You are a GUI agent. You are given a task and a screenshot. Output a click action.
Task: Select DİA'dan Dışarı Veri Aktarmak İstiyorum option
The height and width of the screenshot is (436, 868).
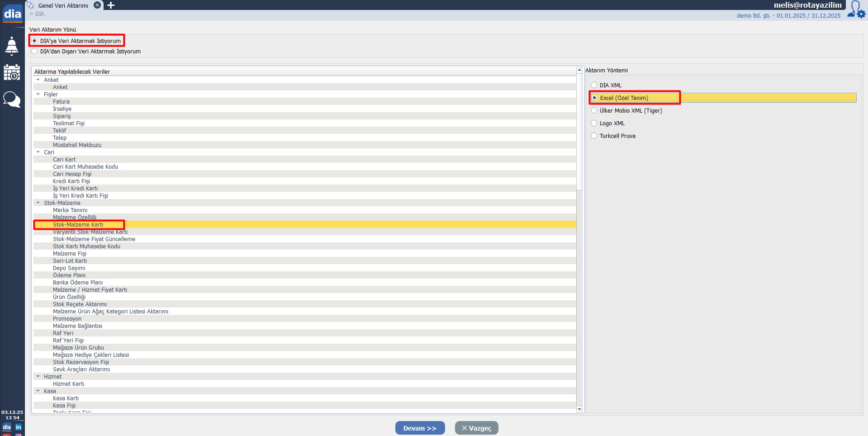point(35,52)
